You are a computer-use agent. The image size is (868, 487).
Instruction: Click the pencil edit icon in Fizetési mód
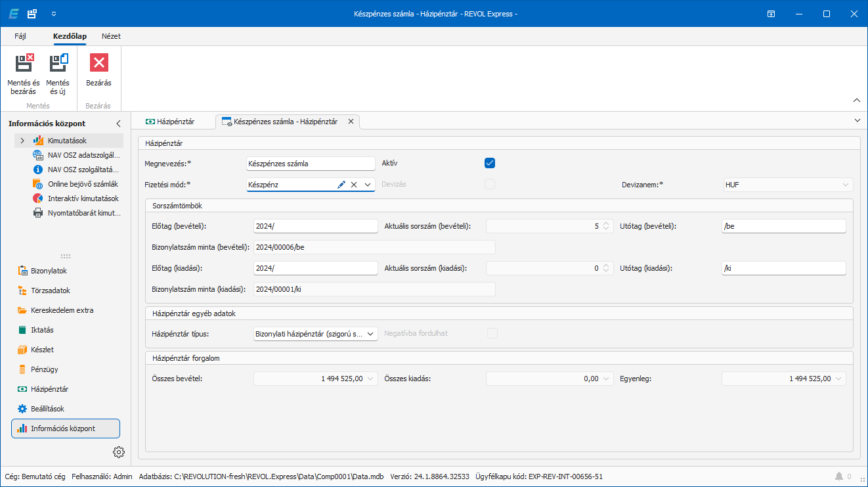[x=341, y=185]
